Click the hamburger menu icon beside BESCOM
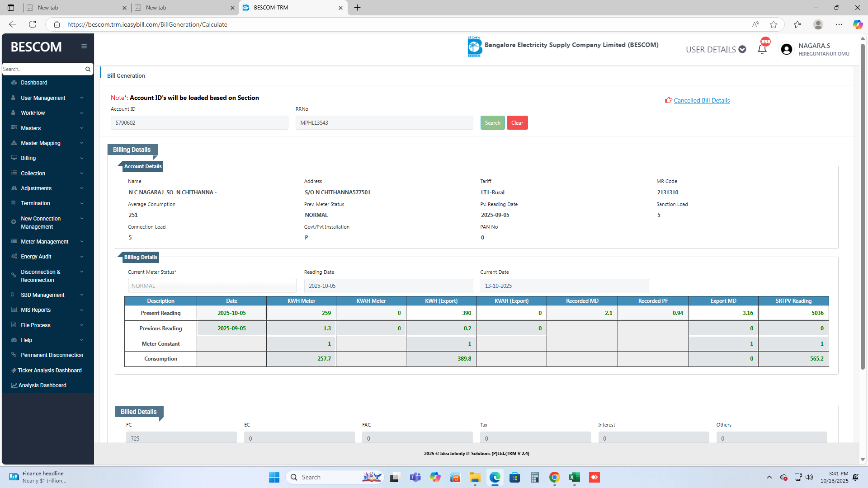 click(84, 47)
